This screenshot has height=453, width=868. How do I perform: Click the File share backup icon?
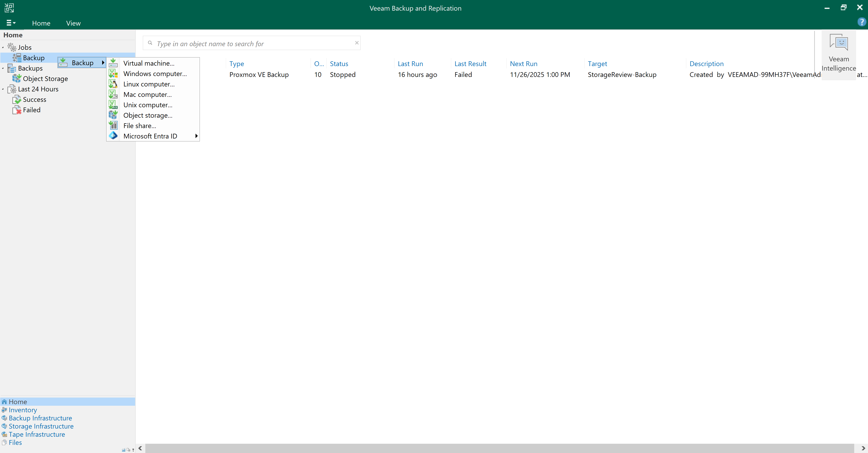(113, 126)
